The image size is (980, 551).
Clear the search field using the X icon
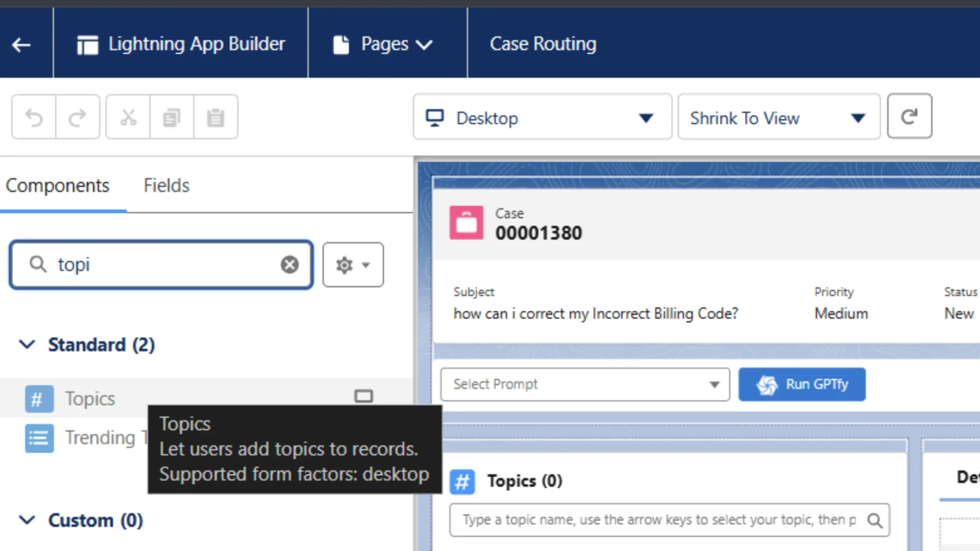[290, 264]
